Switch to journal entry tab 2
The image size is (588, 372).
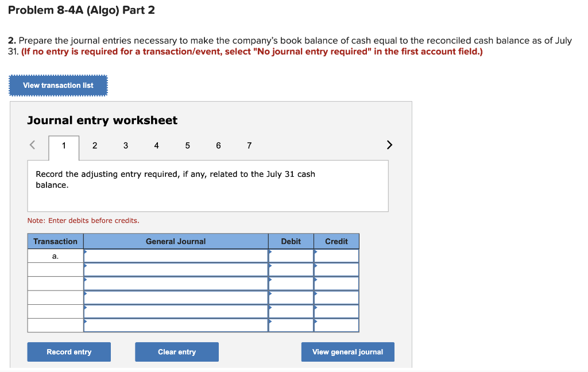[x=95, y=146]
